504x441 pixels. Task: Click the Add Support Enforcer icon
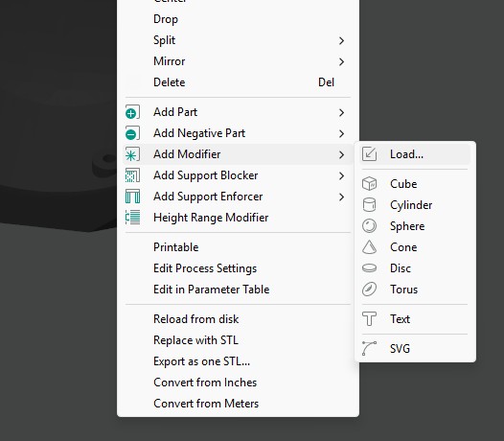coord(132,197)
